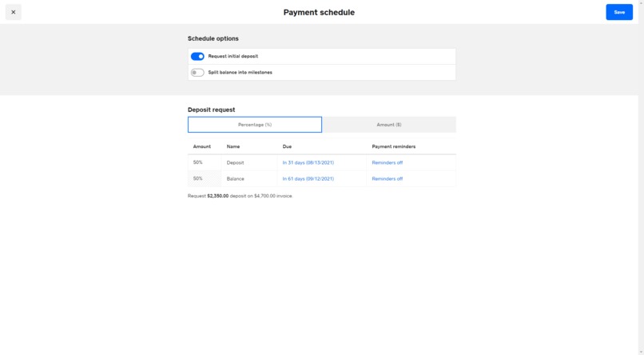Click the Due column header
This screenshot has width=644, height=355.
(287, 146)
